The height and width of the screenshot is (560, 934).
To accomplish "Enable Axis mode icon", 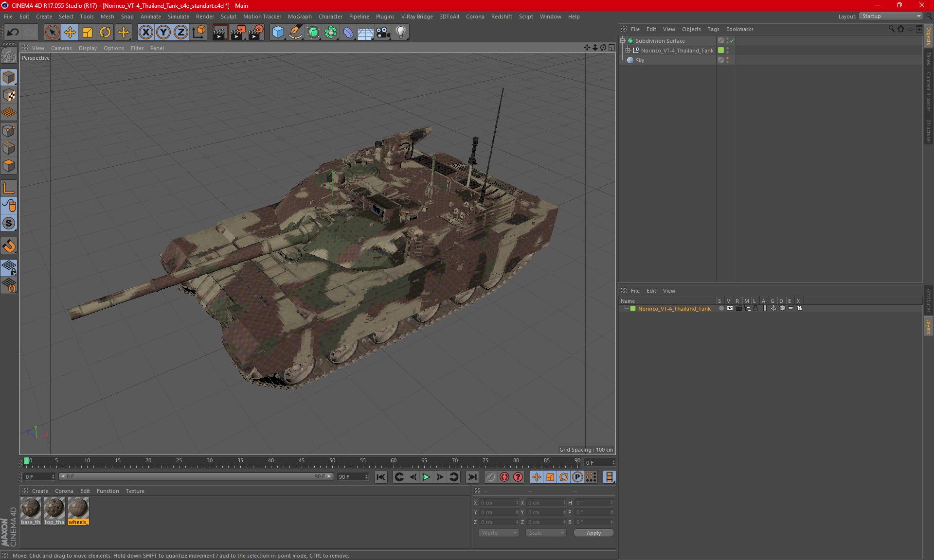I will coord(9,188).
